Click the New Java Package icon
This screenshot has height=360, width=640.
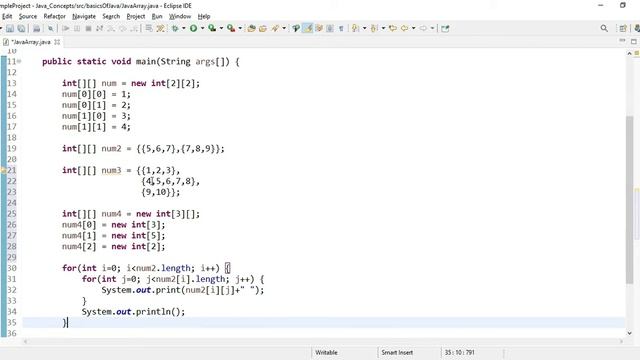(x=251, y=29)
